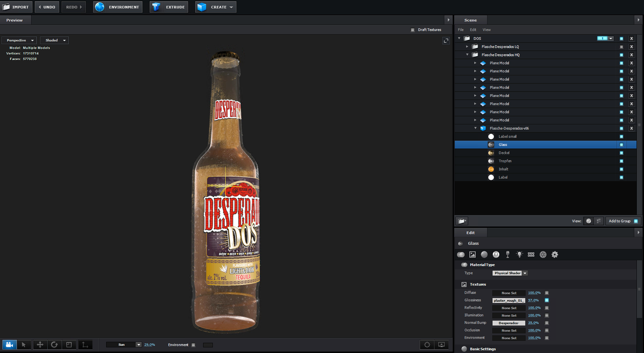This screenshot has height=353, width=644.
Task: Select the camera orbit tool
Action: click(9, 345)
